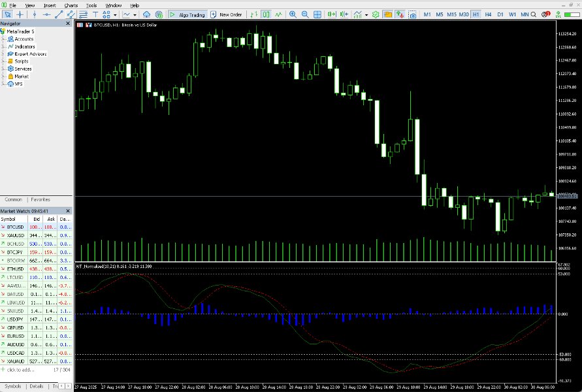Expand Accounts node in Navigator
Screen dimensions: 582x392
[3, 39]
